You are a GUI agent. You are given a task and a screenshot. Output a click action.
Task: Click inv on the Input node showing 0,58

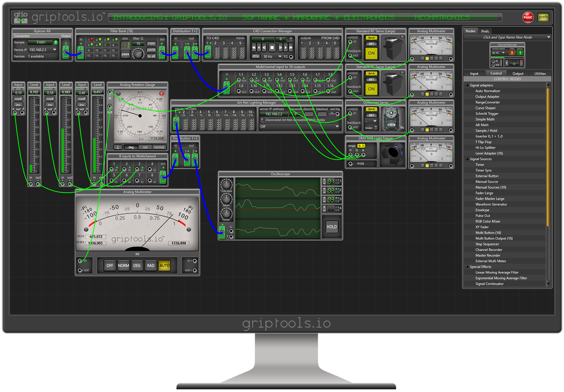[x=50, y=105]
